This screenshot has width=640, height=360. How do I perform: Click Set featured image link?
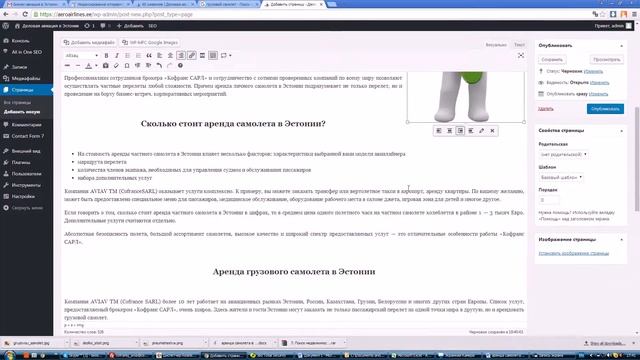coord(573,253)
